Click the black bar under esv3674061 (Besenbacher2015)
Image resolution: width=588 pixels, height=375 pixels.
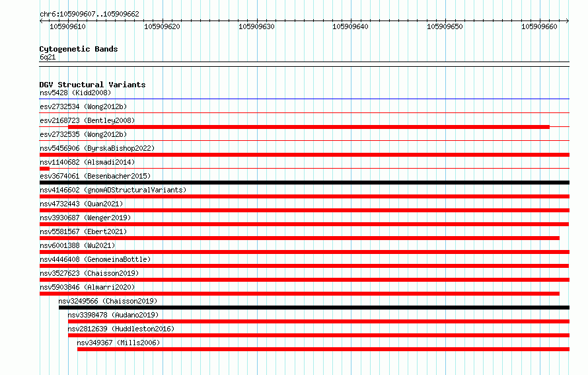coord(305,183)
